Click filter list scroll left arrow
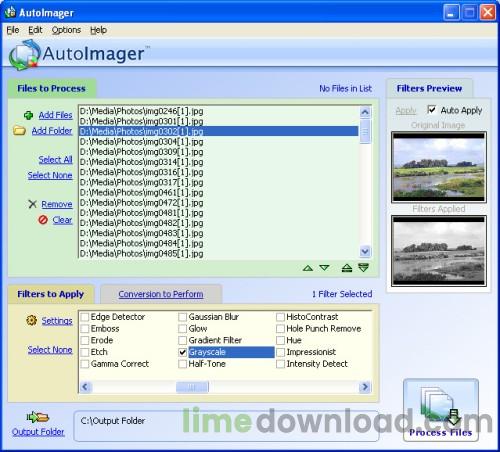 pyautogui.click(x=85, y=387)
